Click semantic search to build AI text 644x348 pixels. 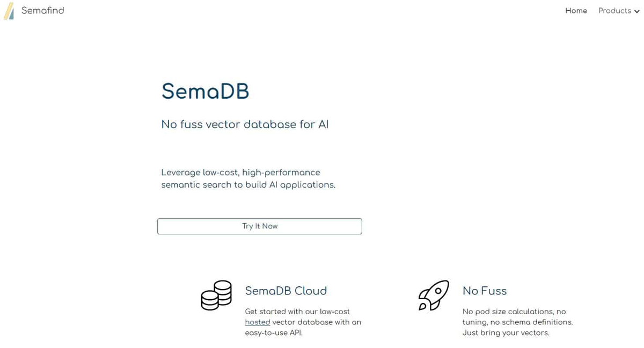248,185
